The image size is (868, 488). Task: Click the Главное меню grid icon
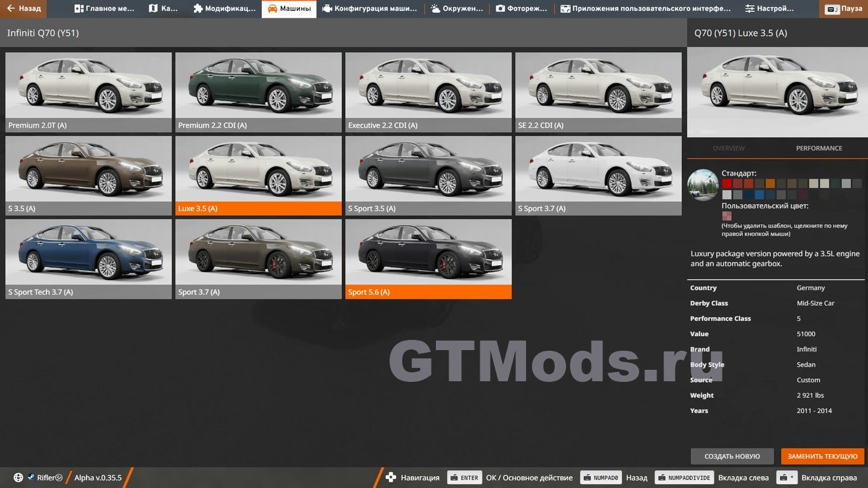[79, 9]
